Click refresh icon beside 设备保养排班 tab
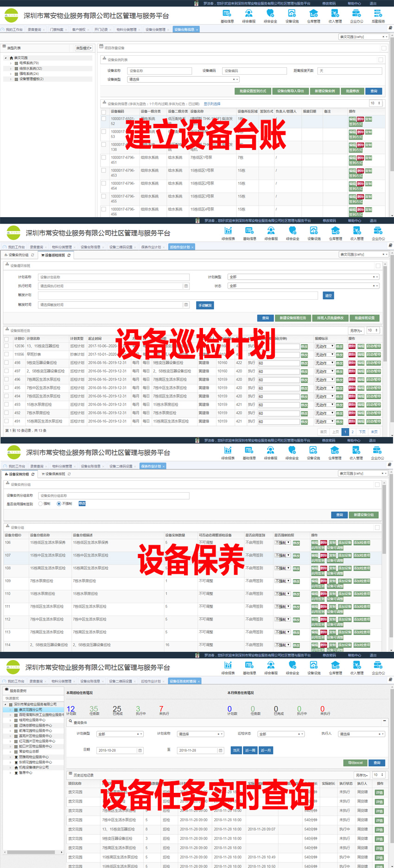This screenshot has height=868, width=394. coord(69,474)
